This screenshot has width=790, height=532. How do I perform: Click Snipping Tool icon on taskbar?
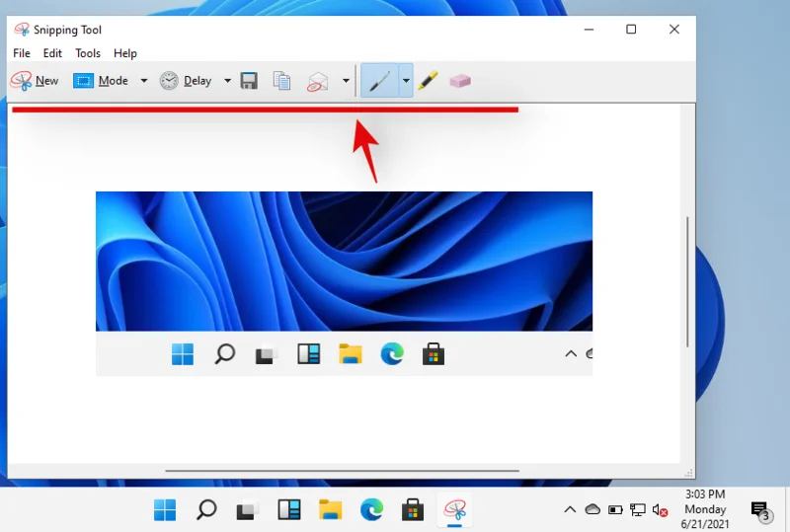(x=454, y=510)
